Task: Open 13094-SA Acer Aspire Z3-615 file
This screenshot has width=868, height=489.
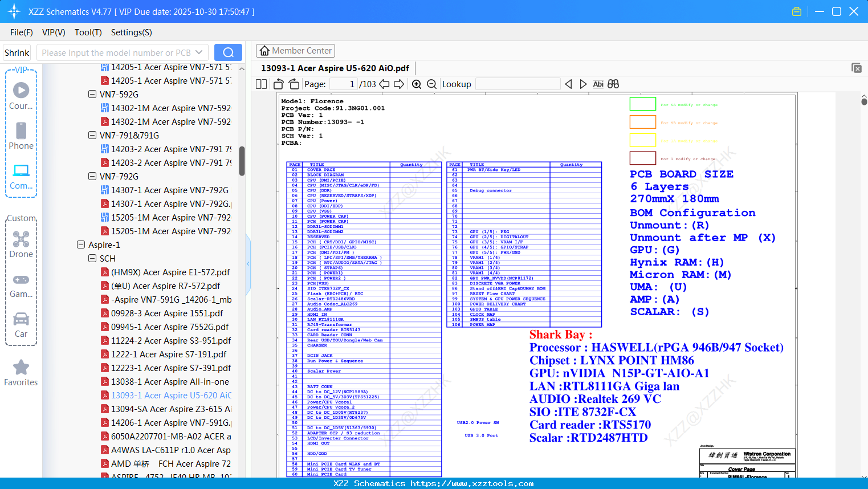Action: pyautogui.click(x=171, y=409)
